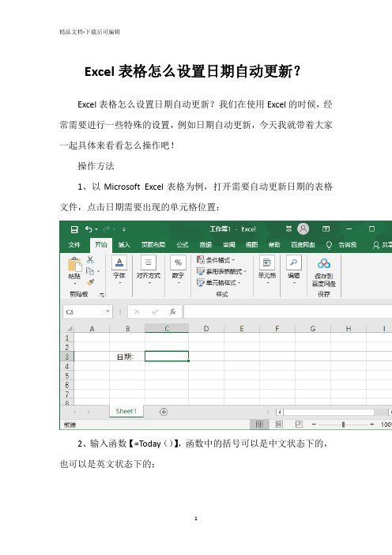392x555 pixels.
Task: Switch to the 插入 ribbon tab
Action: pyautogui.click(x=124, y=244)
